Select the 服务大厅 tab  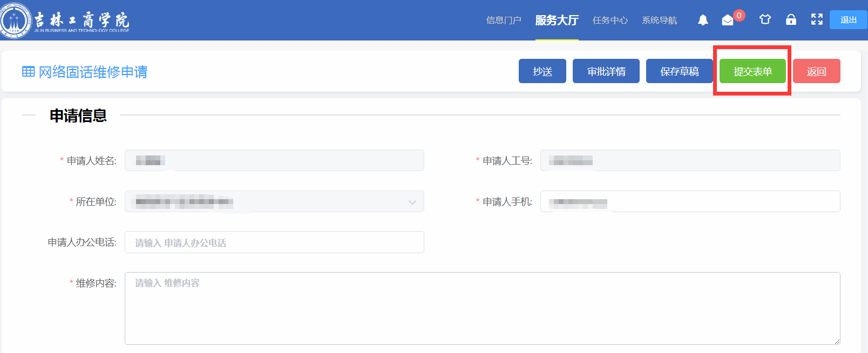557,20
